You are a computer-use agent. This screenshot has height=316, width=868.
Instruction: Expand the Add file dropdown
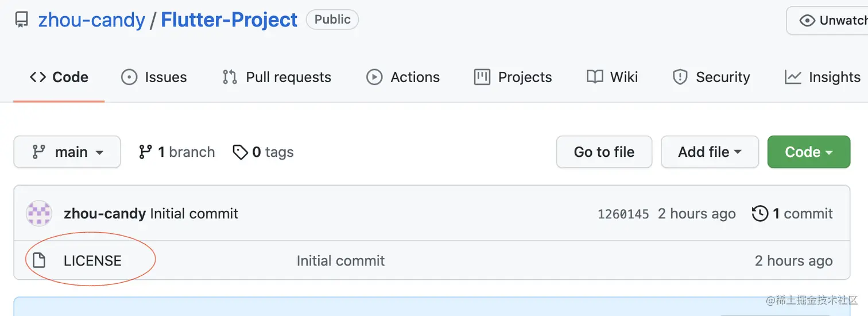[x=710, y=152]
